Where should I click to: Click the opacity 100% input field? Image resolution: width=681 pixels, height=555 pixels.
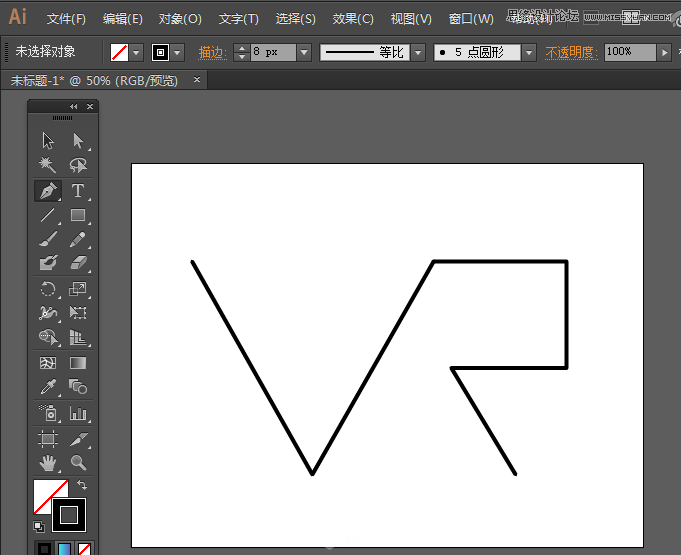630,52
